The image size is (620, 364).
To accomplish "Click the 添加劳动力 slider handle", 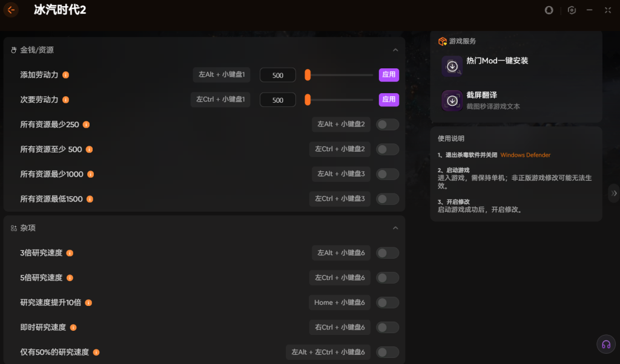I will coord(308,75).
